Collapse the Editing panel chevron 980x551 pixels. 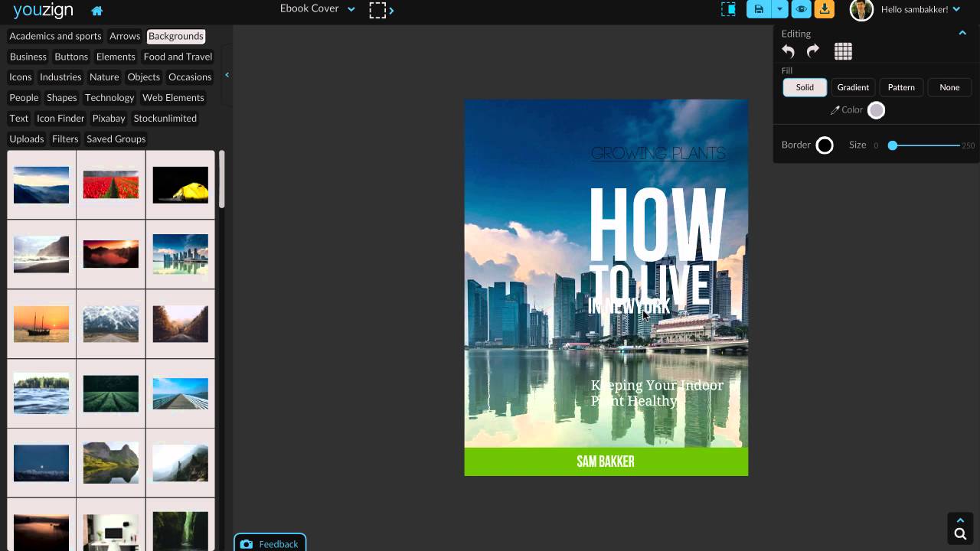(x=962, y=33)
